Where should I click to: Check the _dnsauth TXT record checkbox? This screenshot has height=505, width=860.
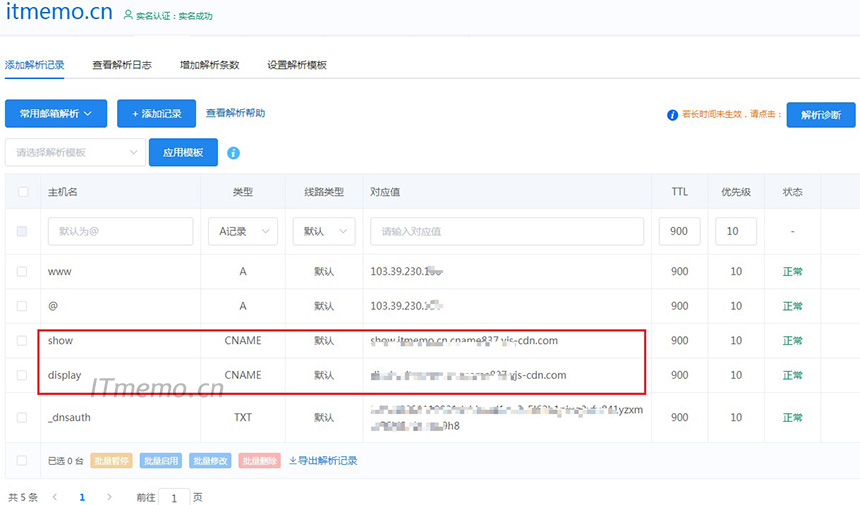point(22,417)
